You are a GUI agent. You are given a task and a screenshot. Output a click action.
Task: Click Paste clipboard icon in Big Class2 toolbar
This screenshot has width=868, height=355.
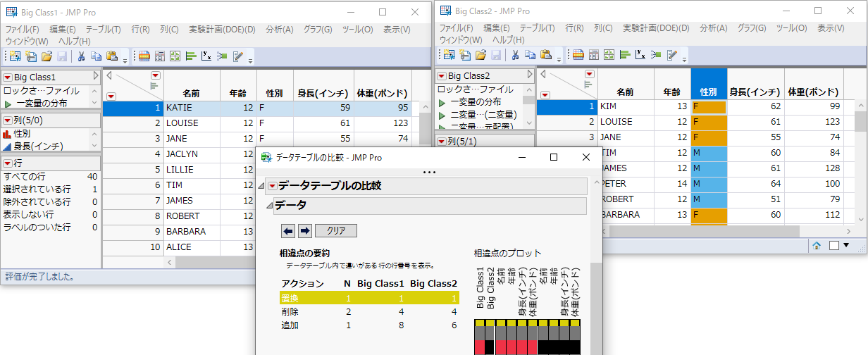click(x=545, y=55)
